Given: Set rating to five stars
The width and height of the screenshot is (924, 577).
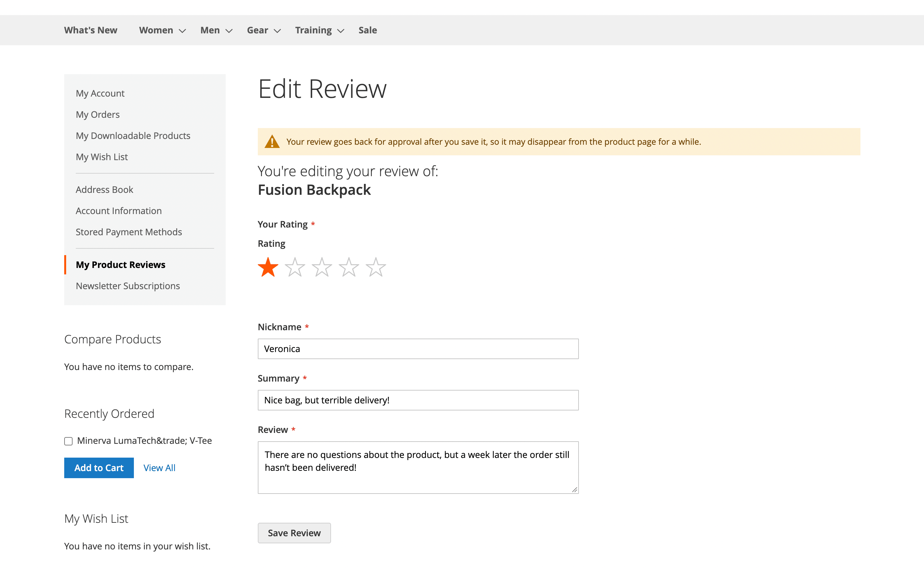Looking at the screenshot, I should point(376,267).
